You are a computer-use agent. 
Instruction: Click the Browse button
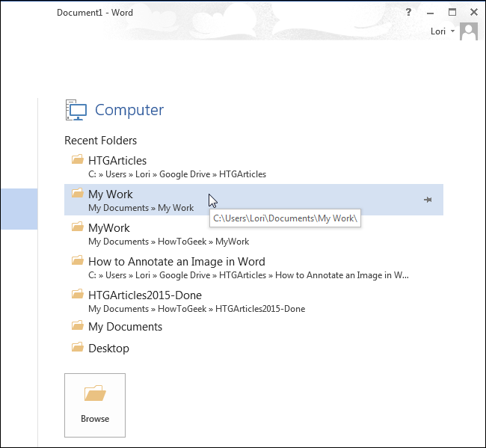(x=95, y=405)
